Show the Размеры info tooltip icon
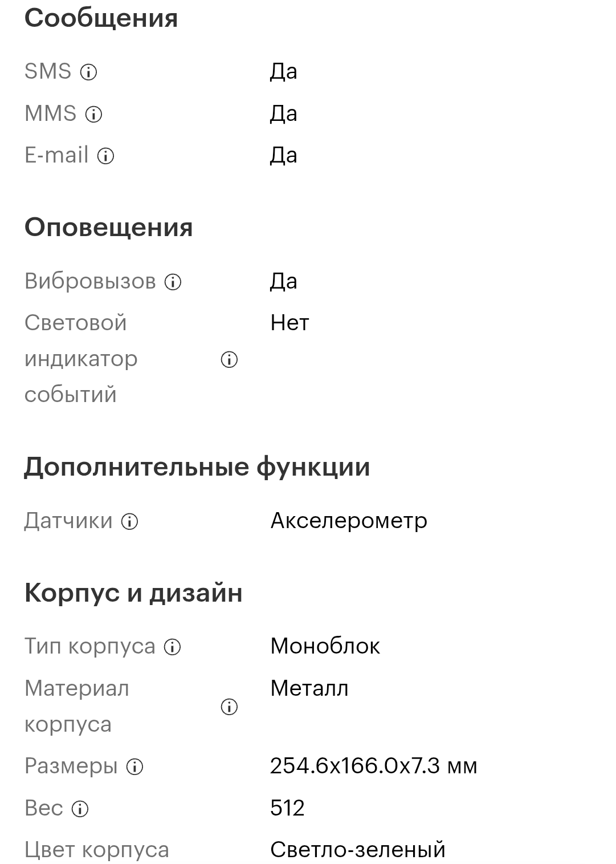Screen dimensions: 616x864 tap(134, 767)
